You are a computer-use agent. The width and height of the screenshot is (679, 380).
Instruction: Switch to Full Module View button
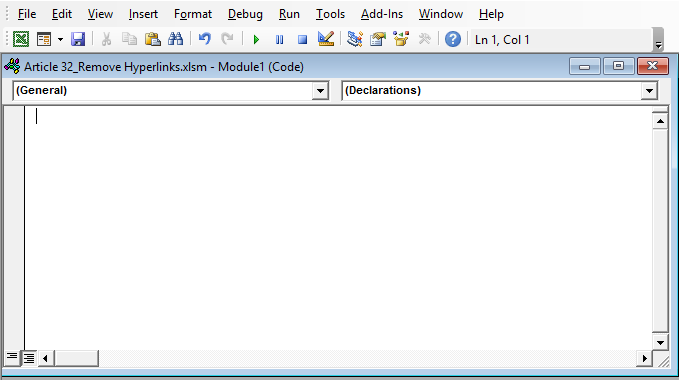[29, 358]
